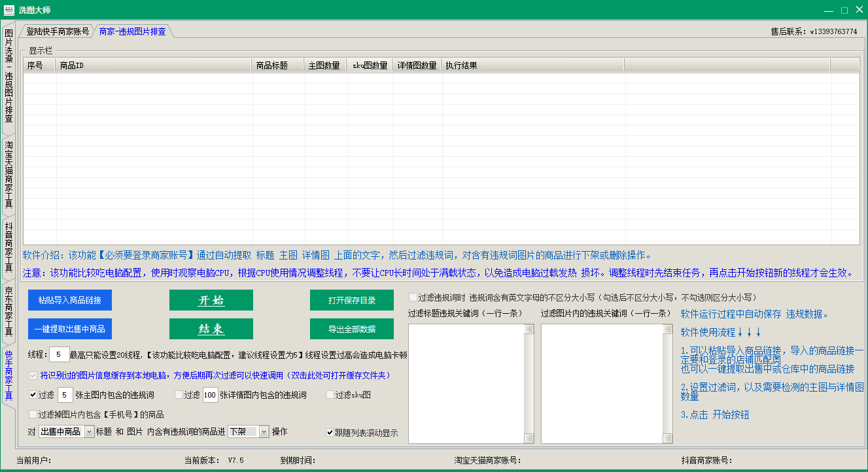Click 导出全部数据 button

[x=352, y=329]
